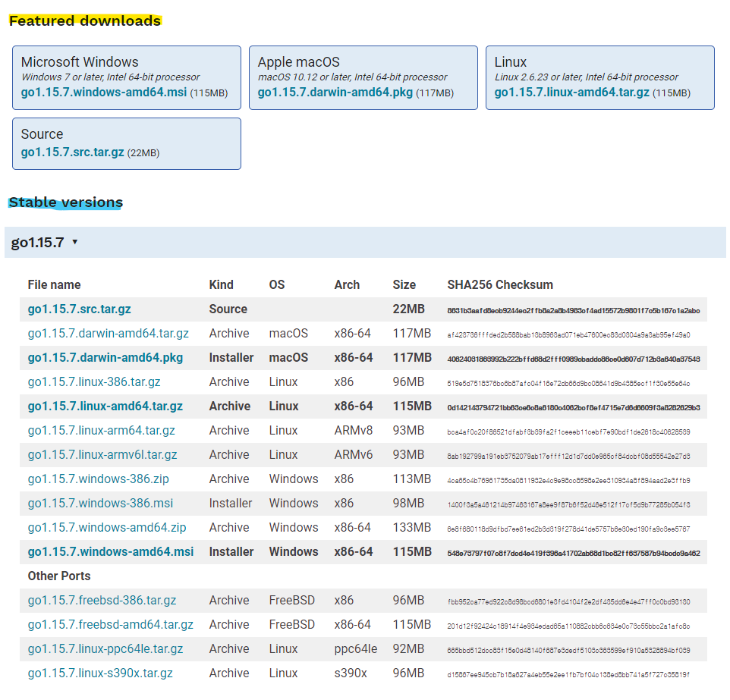Click go1.15.7.darwin-amd64.pkg in the table
730x700 pixels.
tap(105, 357)
